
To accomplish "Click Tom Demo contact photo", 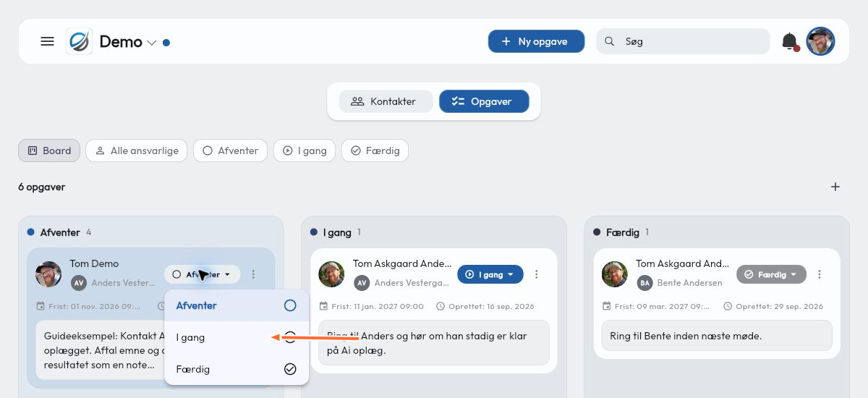I will point(48,274).
